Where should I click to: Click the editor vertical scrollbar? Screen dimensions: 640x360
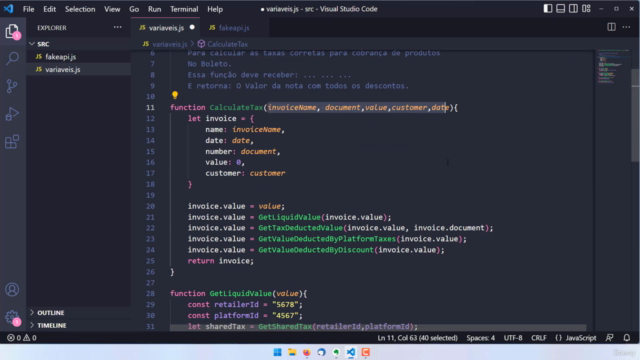pos(635,115)
